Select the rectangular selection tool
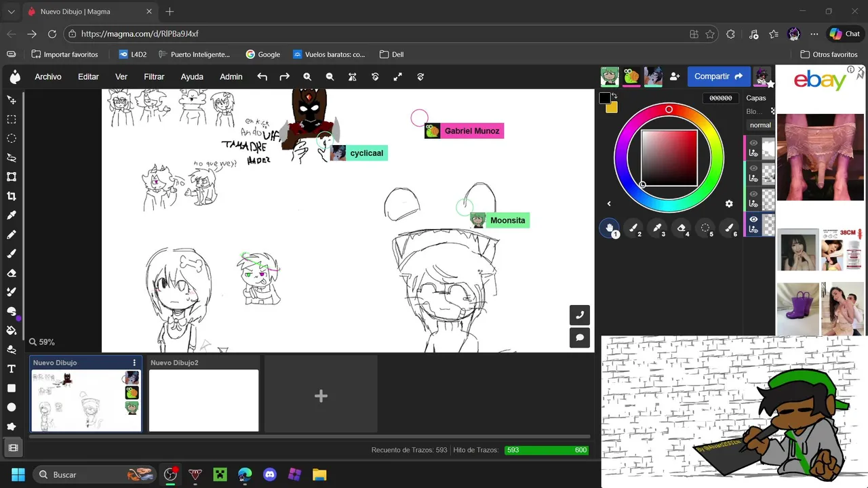The image size is (868, 488). pyautogui.click(x=12, y=119)
